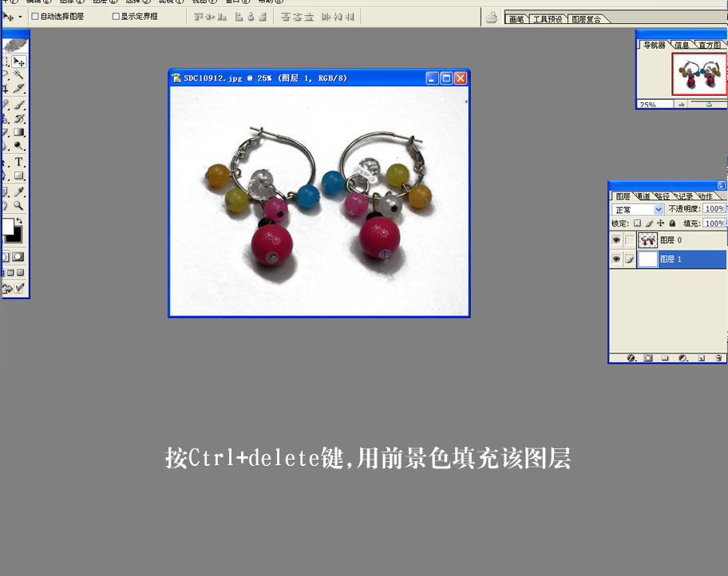This screenshot has width=728, height=576.
Task: Distribute horizontal centers in options bar
Action: (338, 18)
